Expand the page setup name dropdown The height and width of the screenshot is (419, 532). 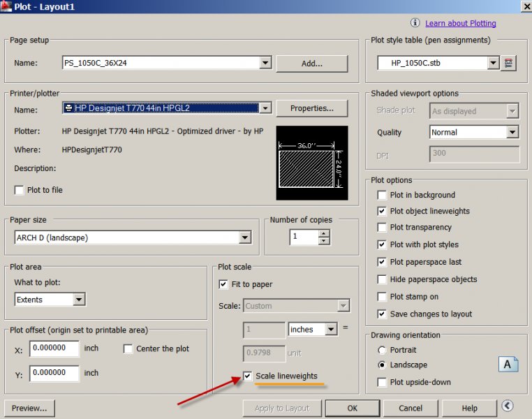click(265, 63)
